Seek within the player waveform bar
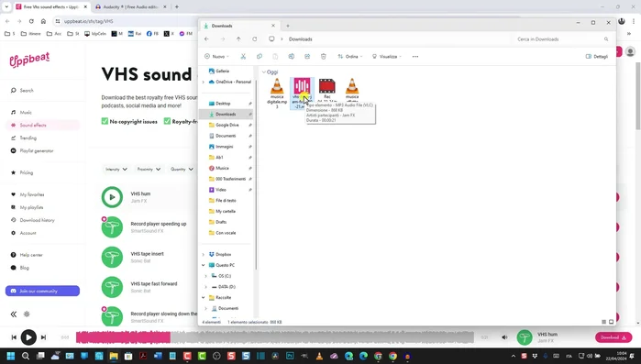 coord(275,337)
